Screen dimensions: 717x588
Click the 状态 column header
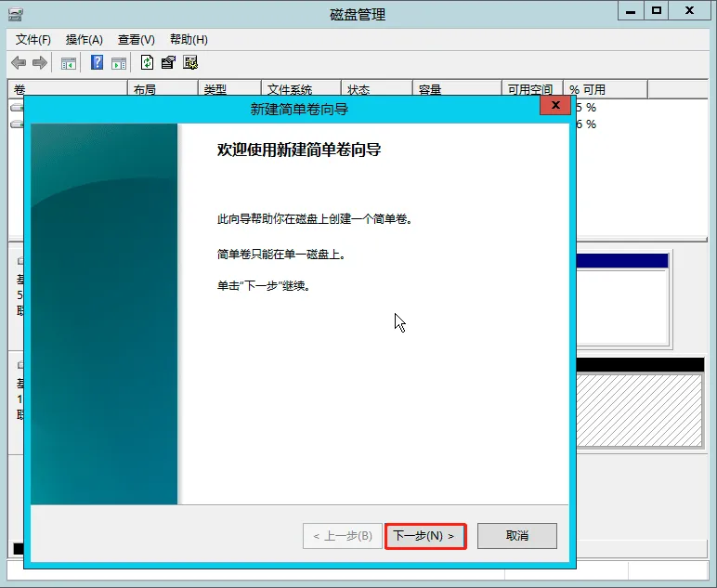[x=358, y=90]
